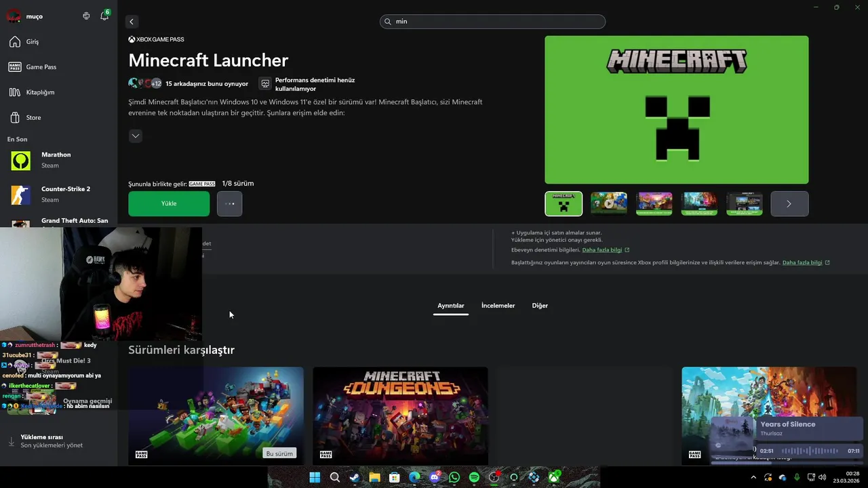868x488 pixels.
Task: Open Spotify from taskbar
Action: pyautogui.click(x=474, y=477)
